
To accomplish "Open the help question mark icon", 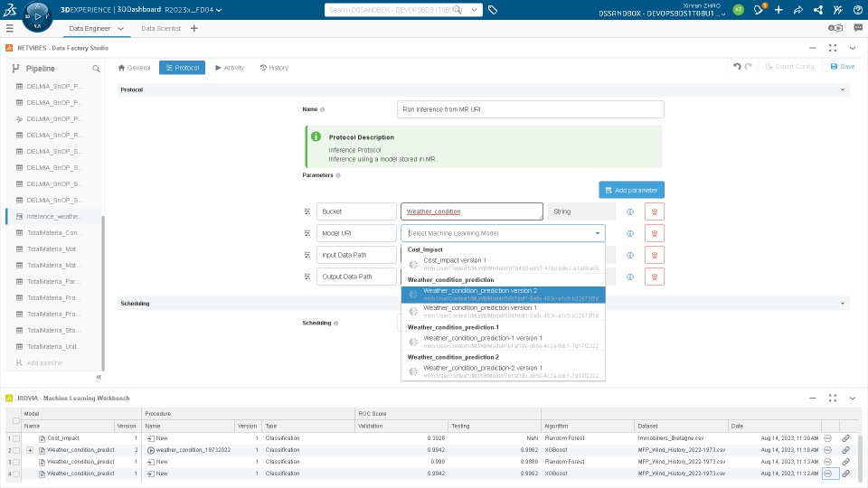I will tap(857, 9).
